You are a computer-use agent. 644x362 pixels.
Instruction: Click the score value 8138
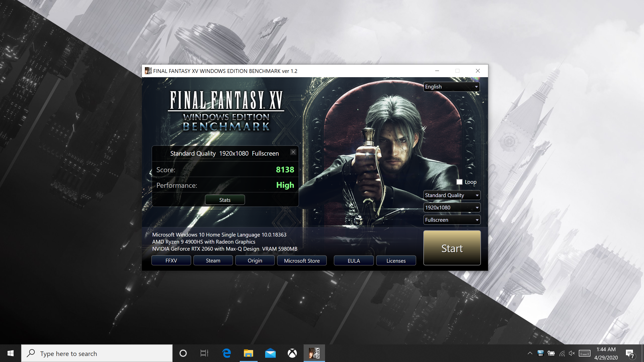click(285, 169)
